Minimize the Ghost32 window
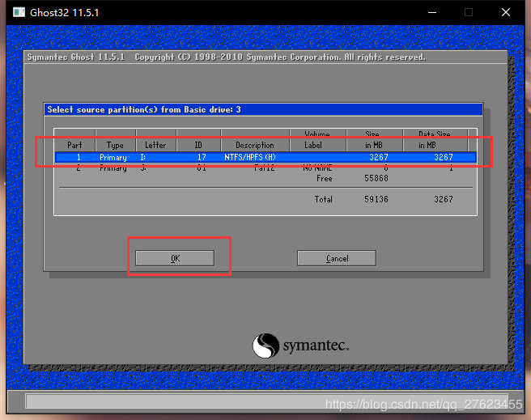The width and height of the screenshot is (531, 420). pyautogui.click(x=432, y=12)
